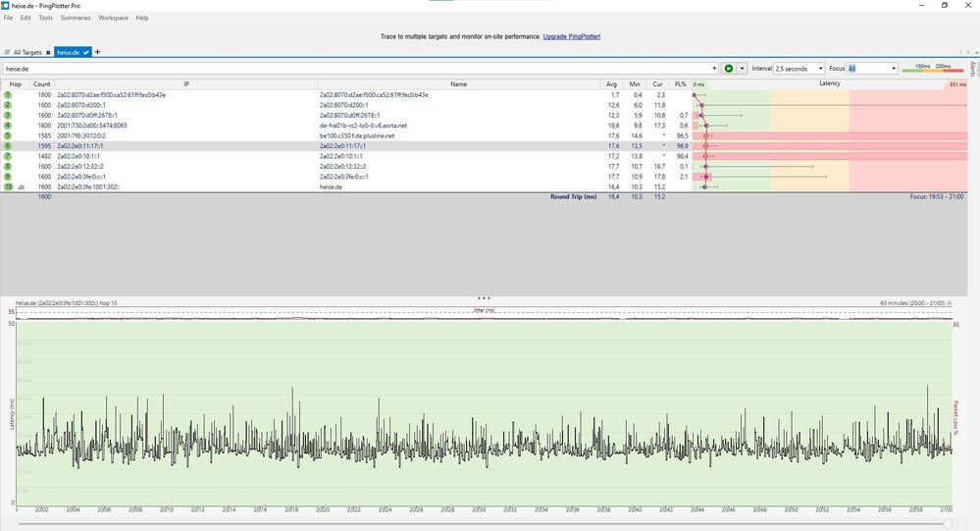980x531 pixels.
Task: Click the timeline horizontal scrollbar track
Action: tap(482, 523)
